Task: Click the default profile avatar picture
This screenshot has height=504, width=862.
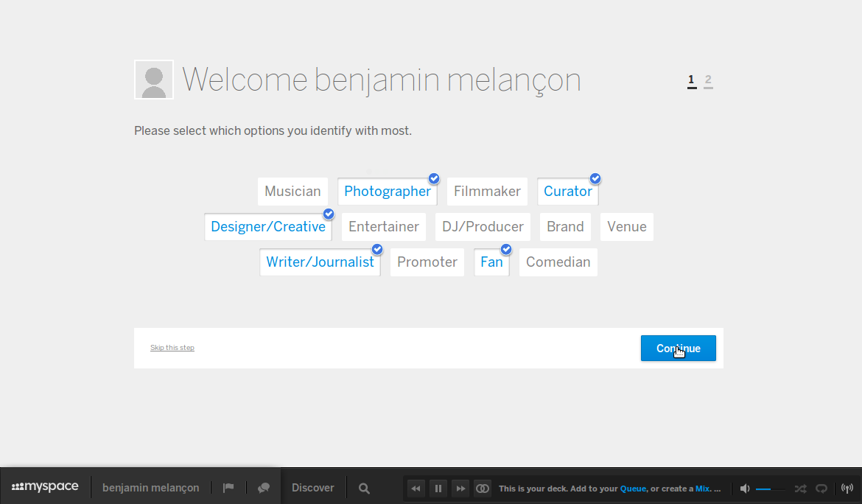Action: [x=154, y=80]
